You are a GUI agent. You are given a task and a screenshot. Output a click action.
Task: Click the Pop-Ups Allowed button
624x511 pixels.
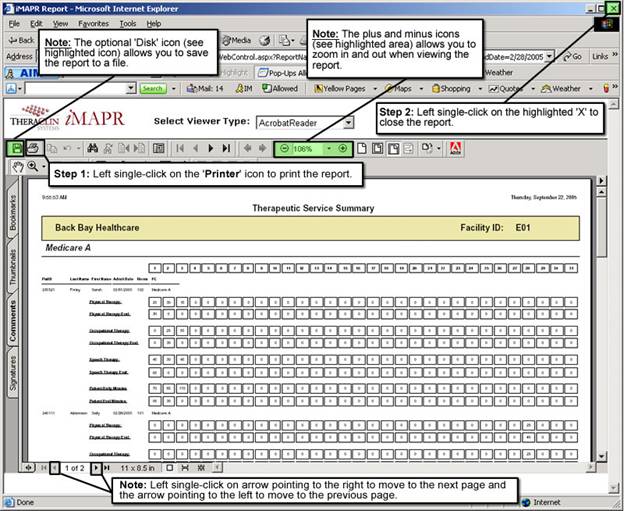click(x=282, y=73)
